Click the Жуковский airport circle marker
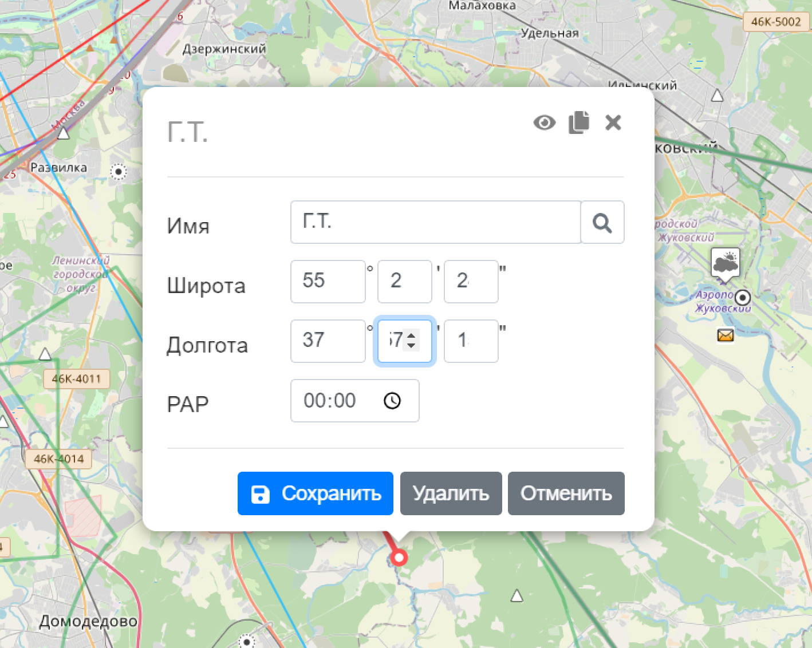 [743, 298]
